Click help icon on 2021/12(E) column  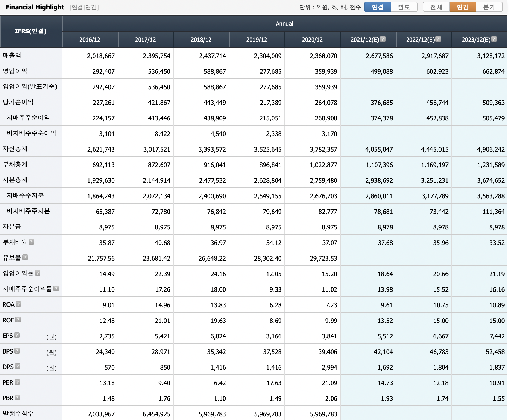pos(383,39)
